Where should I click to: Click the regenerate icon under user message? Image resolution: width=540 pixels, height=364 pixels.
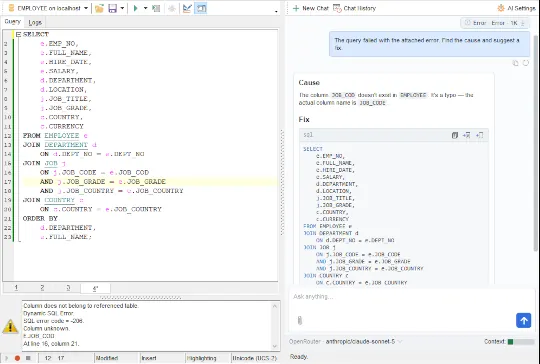click(x=526, y=63)
